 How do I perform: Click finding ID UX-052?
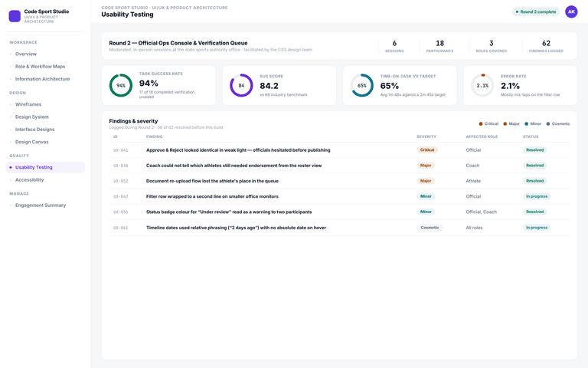pyautogui.click(x=121, y=181)
